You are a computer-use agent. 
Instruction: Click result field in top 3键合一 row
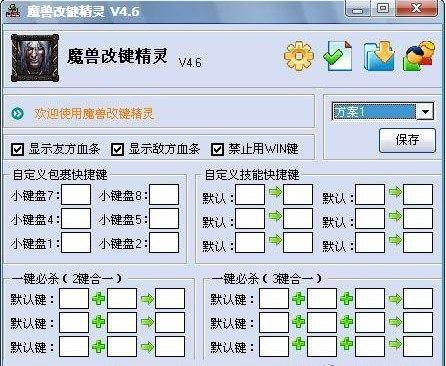coord(418,298)
